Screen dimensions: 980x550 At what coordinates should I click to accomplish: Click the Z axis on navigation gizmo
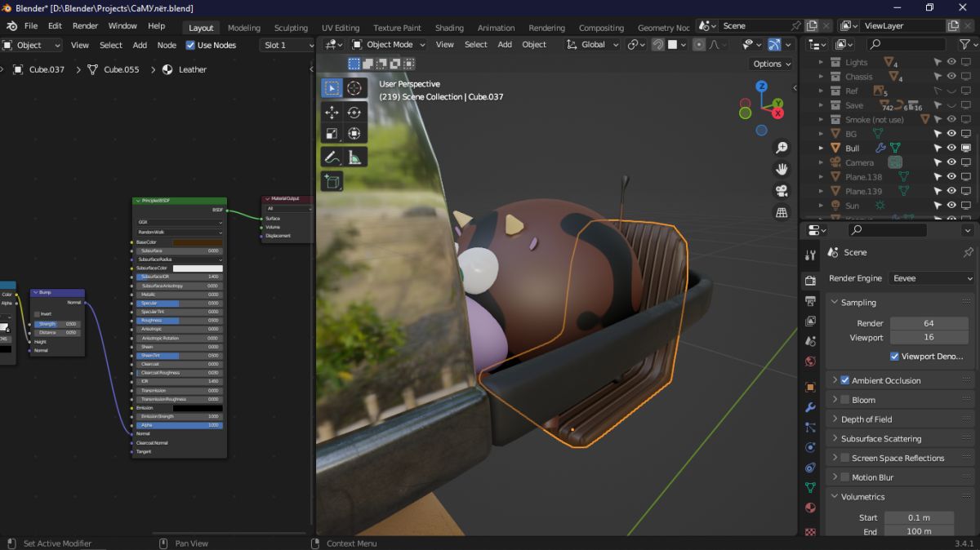[x=761, y=86]
